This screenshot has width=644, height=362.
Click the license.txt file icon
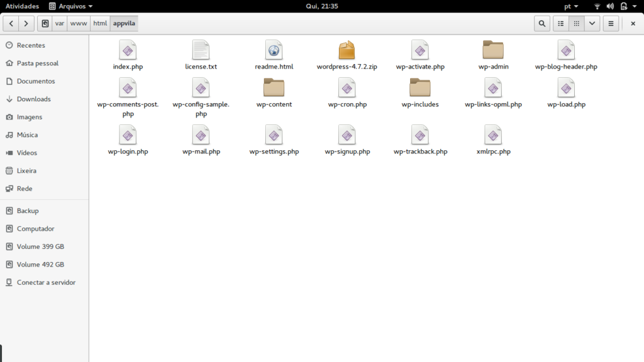point(201,51)
